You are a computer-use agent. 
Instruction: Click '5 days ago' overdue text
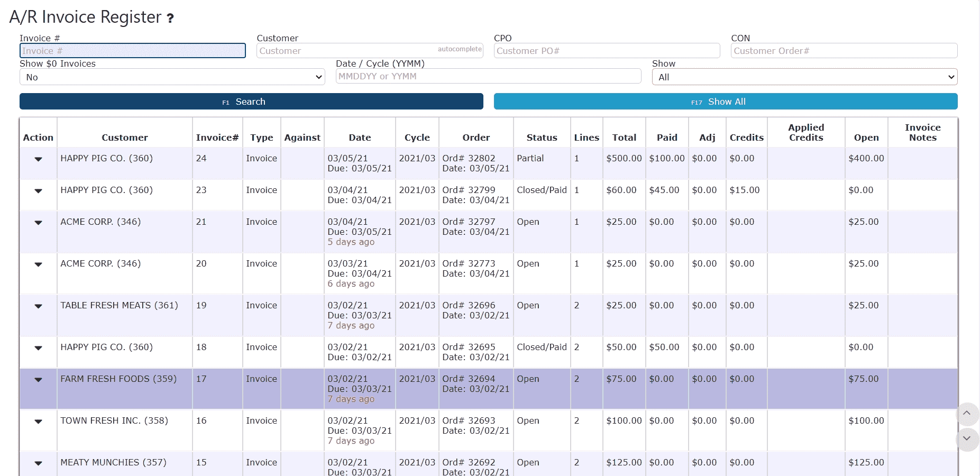click(x=351, y=242)
